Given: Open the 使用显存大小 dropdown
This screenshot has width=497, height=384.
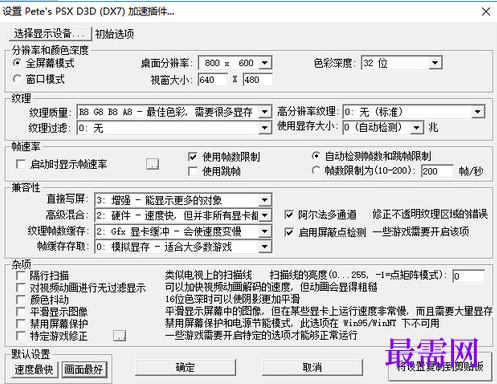Looking at the screenshot, I should [383, 127].
